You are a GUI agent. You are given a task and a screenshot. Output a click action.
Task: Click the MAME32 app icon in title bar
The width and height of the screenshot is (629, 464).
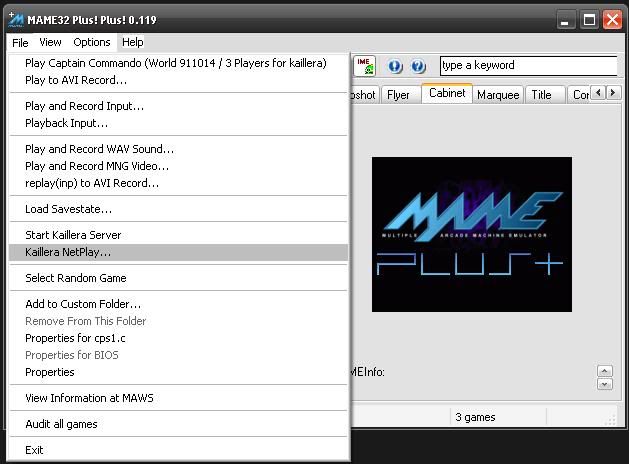point(16,19)
